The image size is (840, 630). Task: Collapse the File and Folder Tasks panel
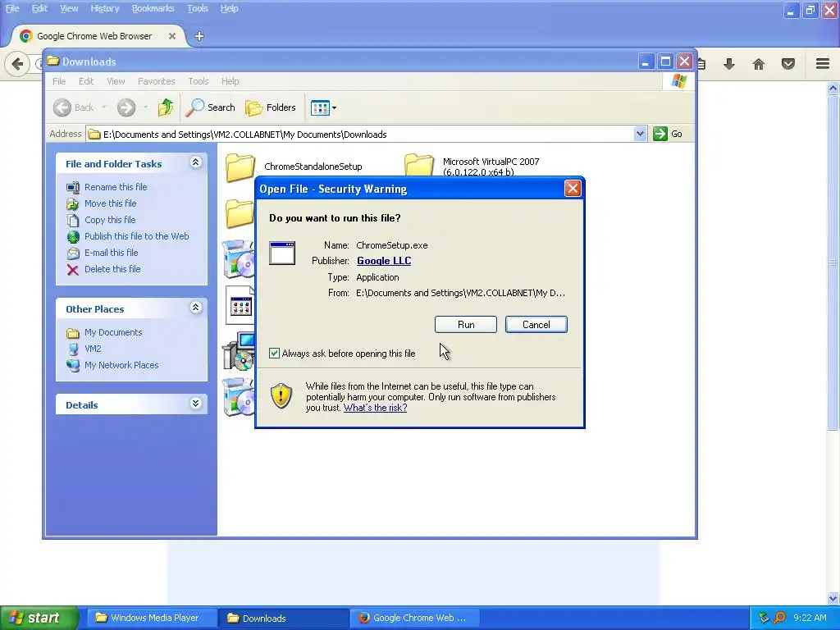click(x=195, y=162)
